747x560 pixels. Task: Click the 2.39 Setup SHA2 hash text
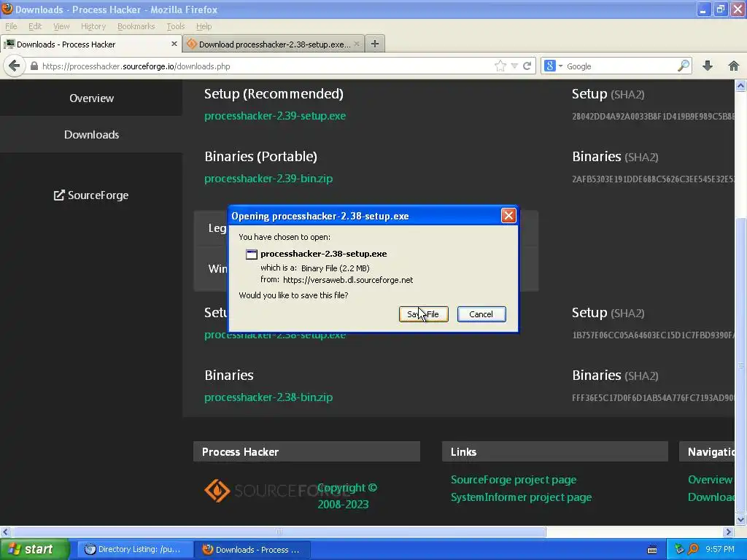(653, 116)
